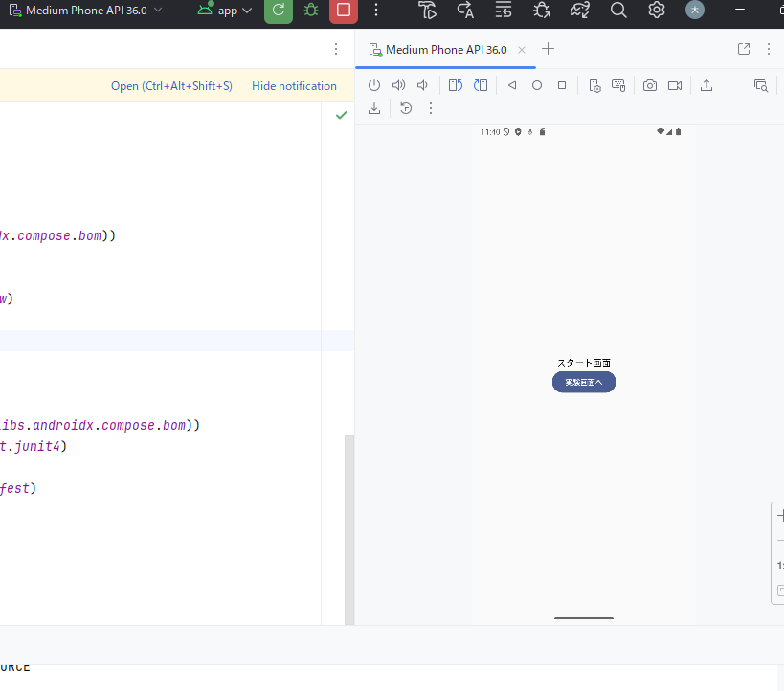784x691 pixels.
Task: Open the app run configuration dropdown
Action: point(225,11)
